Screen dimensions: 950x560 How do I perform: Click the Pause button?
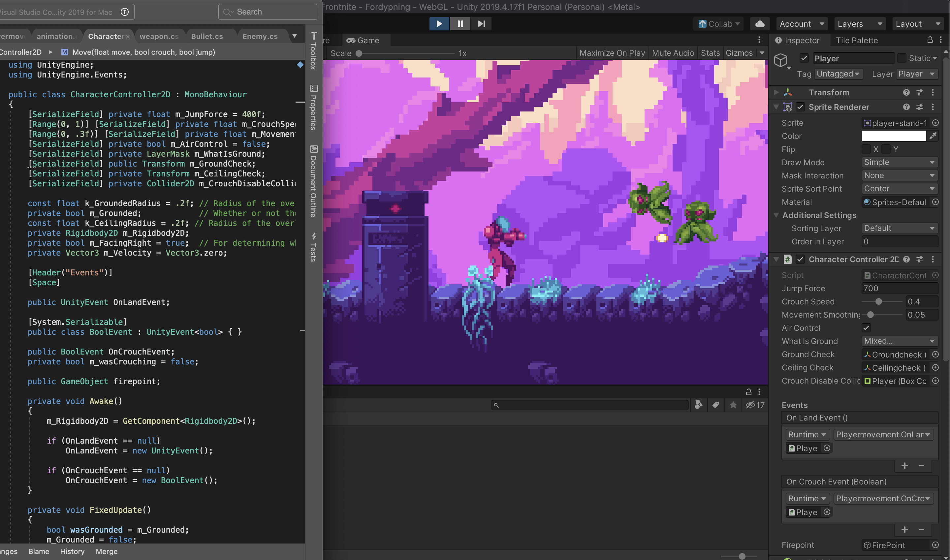460,24
